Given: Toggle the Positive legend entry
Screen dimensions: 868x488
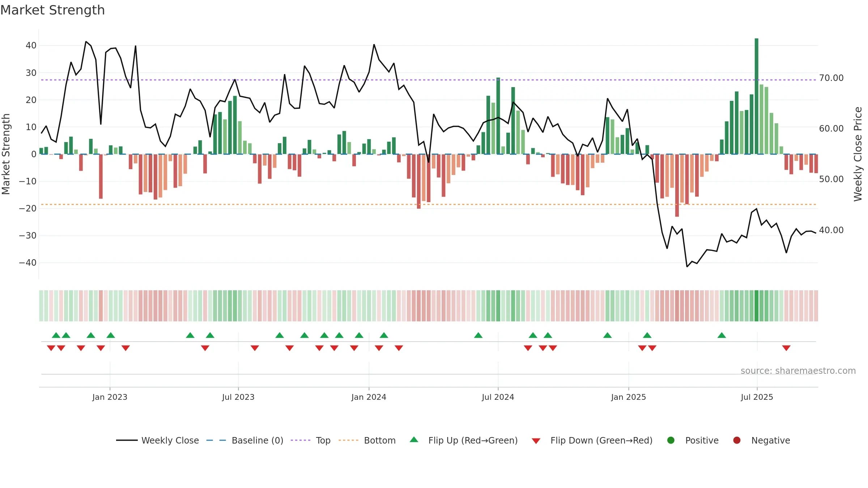Looking at the screenshot, I should pos(693,440).
